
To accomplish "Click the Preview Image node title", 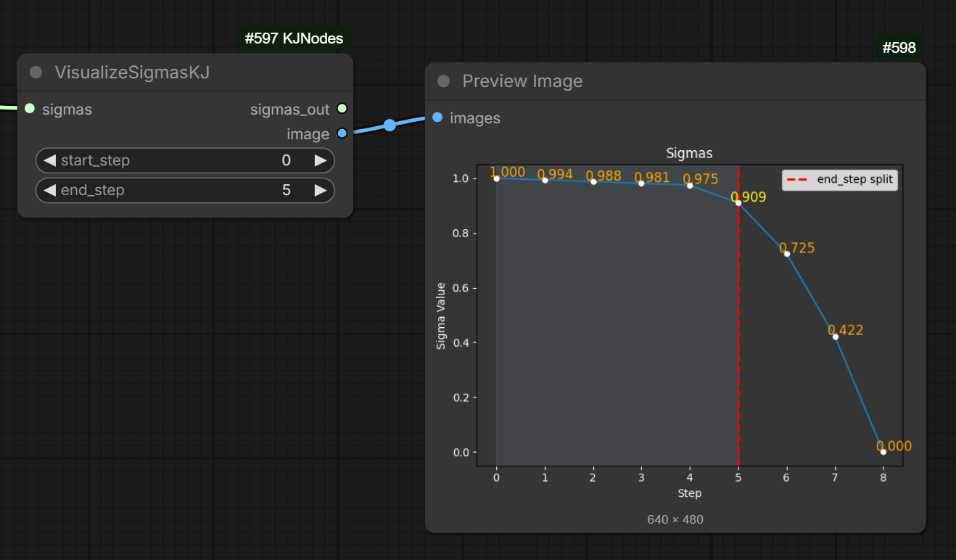I will [522, 81].
